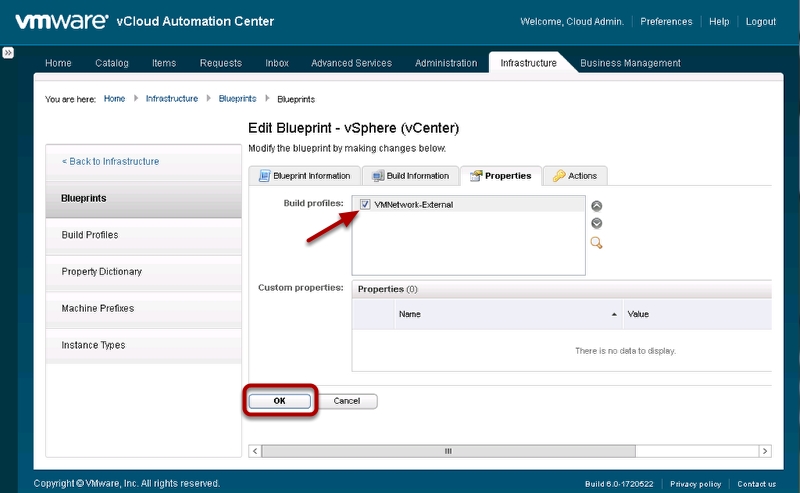800x493 pixels.
Task: Open the Preferences link
Action: (x=666, y=21)
